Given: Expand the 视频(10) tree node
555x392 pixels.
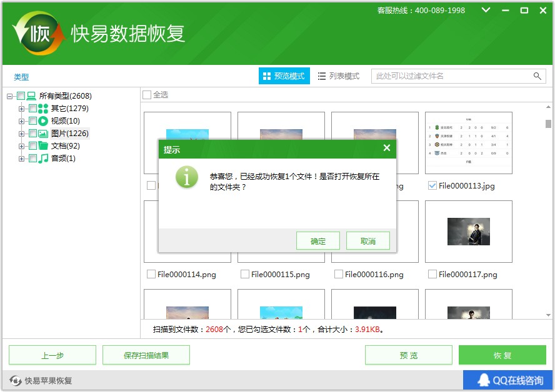Looking at the screenshot, I should [x=22, y=121].
